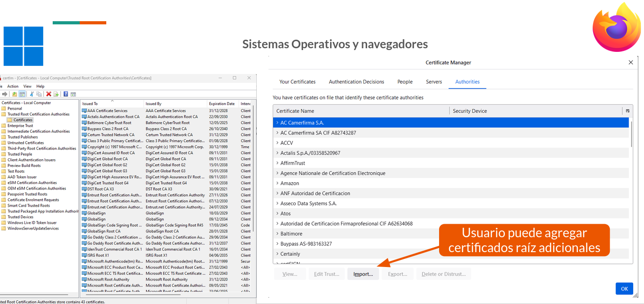
Task: Click the Certificate Manager list scrollbar
Action: 631,134
